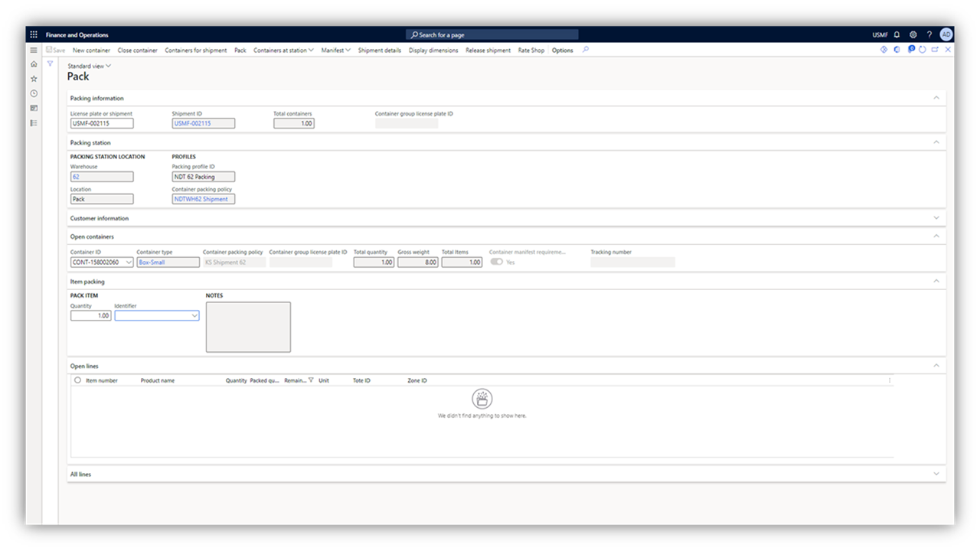The width and height of the screenshot is (980, 551).
Task: Select all rows circle in Open lines
Action: click(x=77, y=380)
